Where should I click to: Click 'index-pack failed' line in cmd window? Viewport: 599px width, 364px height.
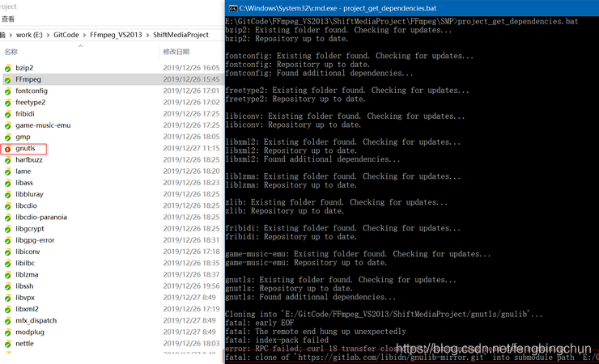[x=277, y=340]
